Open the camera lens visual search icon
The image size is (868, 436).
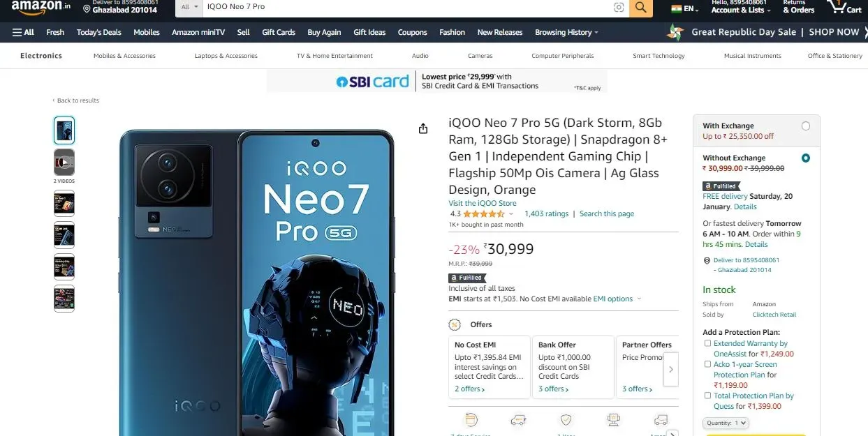[619, 7]
